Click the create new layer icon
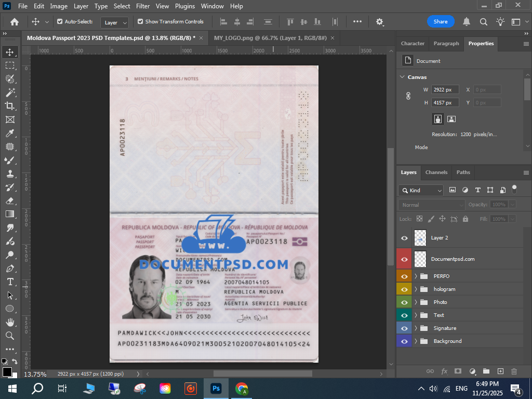 coord(500,371)
